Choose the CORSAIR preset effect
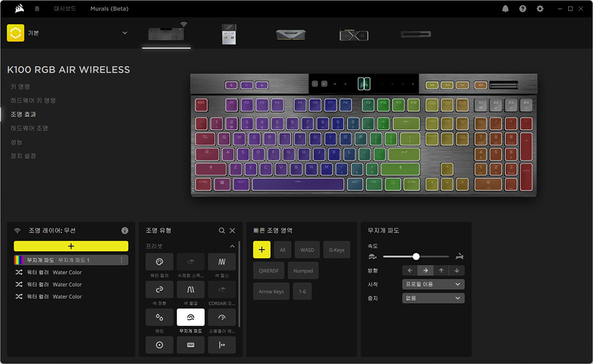593x364 pixels. pos(222,289)
